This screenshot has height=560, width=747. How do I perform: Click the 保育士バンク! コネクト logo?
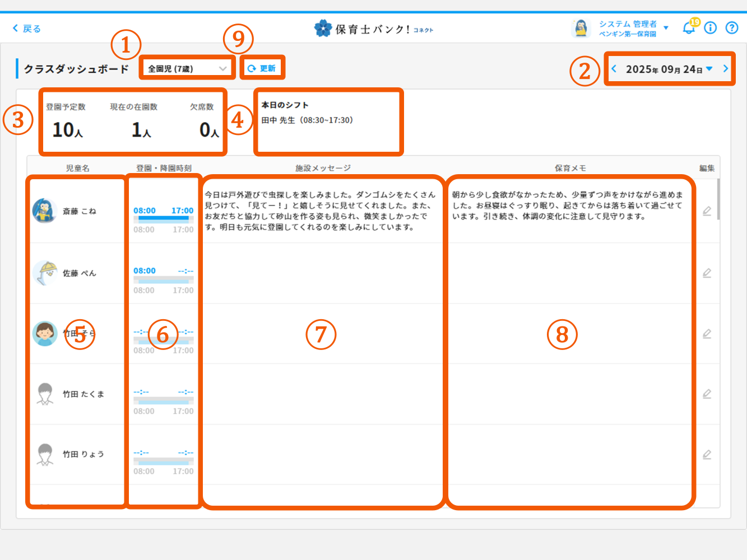coord(373,29)
